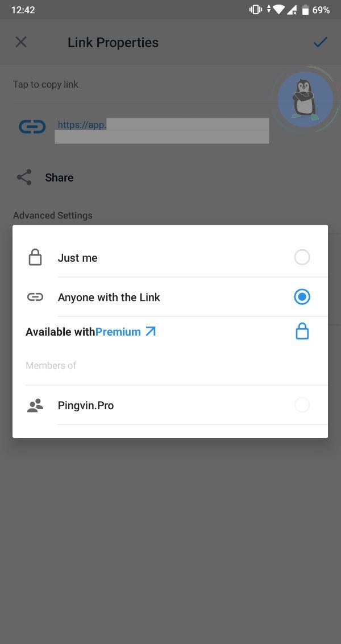Tap the penguin avatar bubble
341x644 pixels.
[x=305, y=98]
